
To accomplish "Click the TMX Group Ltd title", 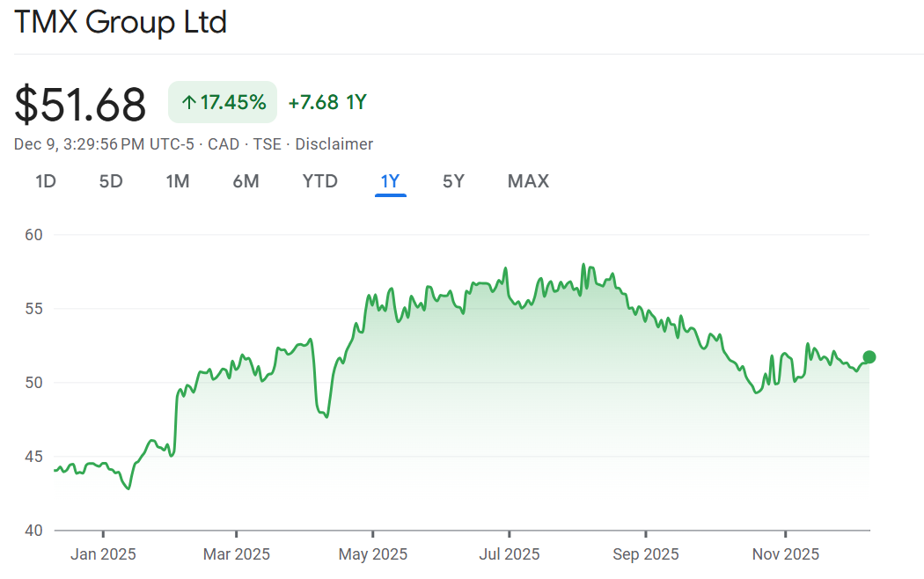I will tap(121, 22).
